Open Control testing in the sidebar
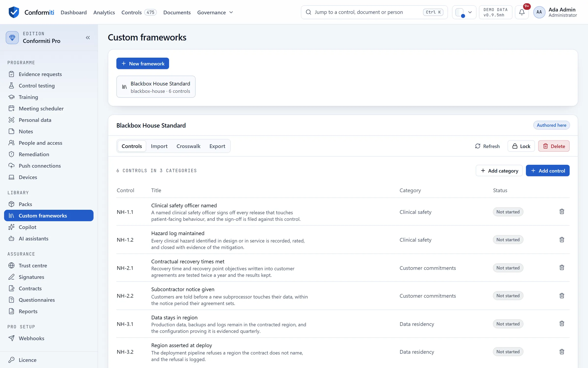 click(x=49, y=86)
